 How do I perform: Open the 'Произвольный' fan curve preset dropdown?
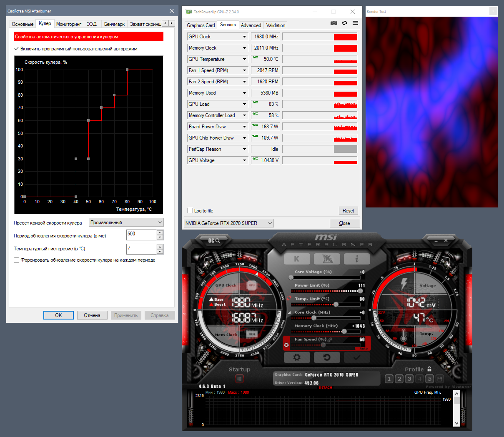[x=126, y=222]
